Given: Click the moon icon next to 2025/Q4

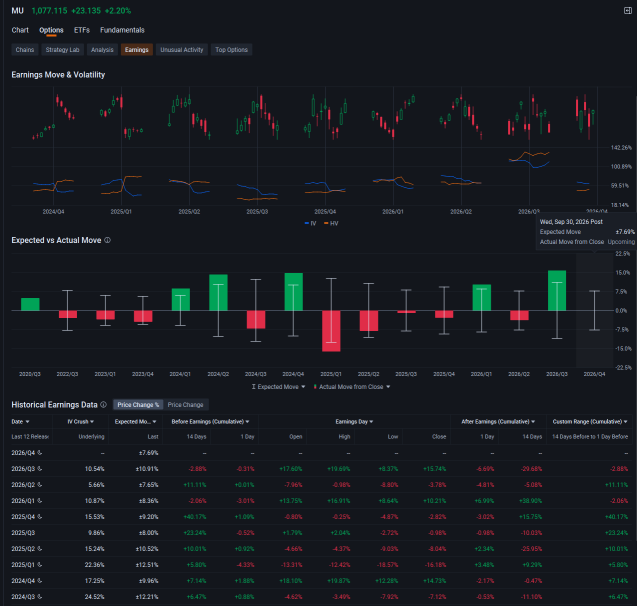Looking at the screenshot, I should tap(40, 517).
